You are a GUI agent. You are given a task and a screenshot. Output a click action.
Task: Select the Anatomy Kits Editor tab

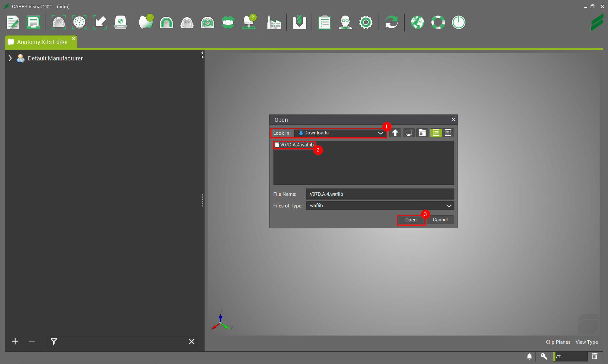[x=42, y=42]
